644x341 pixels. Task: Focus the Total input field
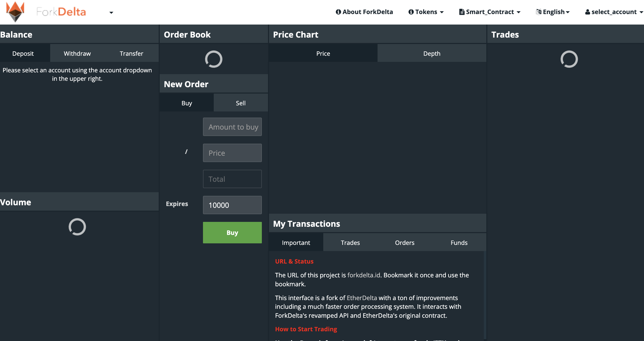(x=232, y=179)
